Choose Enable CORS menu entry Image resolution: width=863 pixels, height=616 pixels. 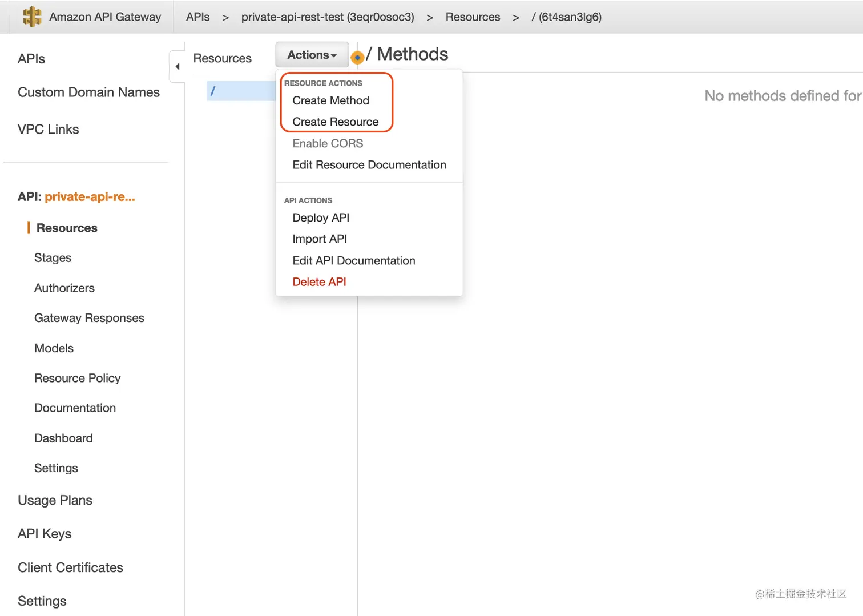click(328, 143)
